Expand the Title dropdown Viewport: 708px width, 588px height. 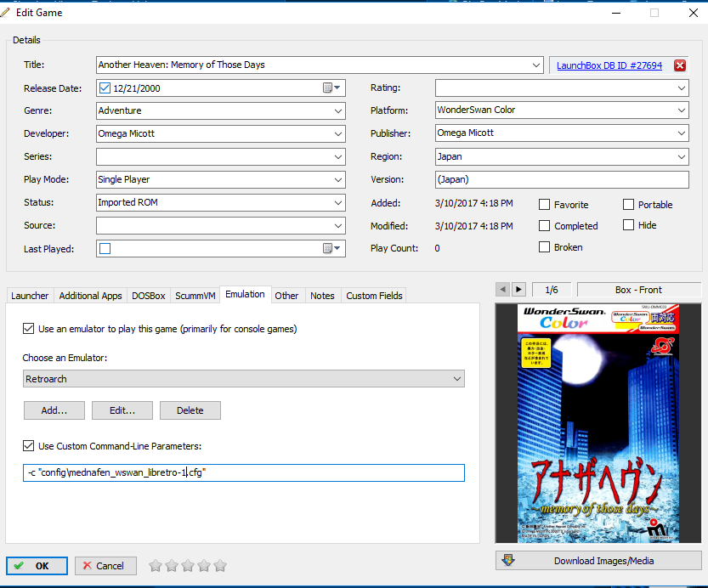pyautogui.click(x=536, y=65)
